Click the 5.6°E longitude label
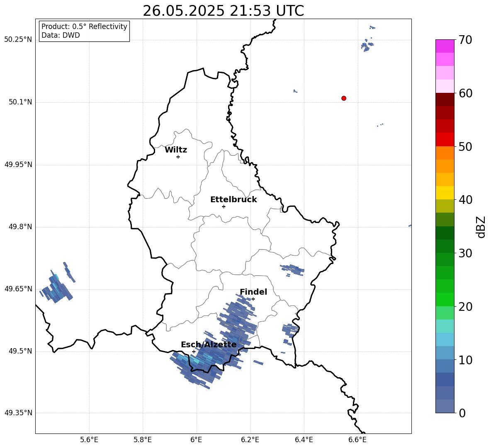The image size is (491, 448). [x=89, y=440]
